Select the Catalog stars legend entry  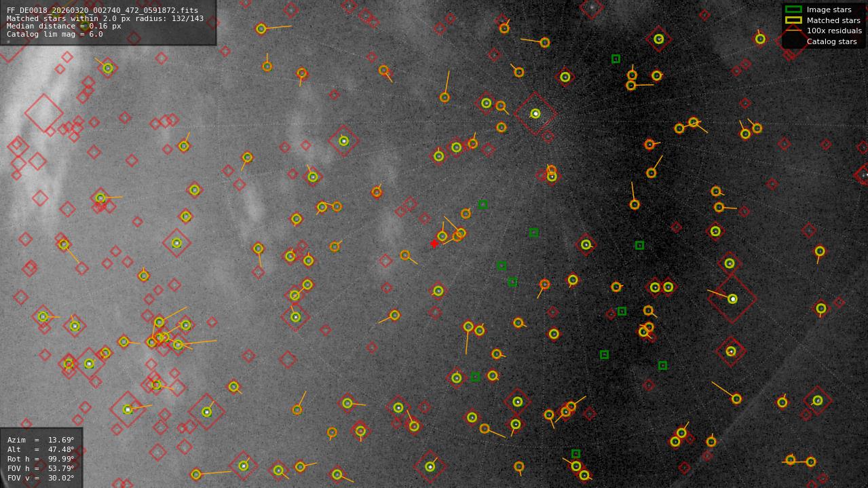(x=831, y=41)
